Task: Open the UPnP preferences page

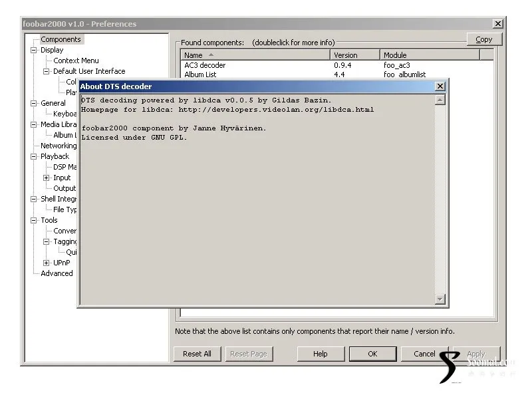Action: (62, 263)
